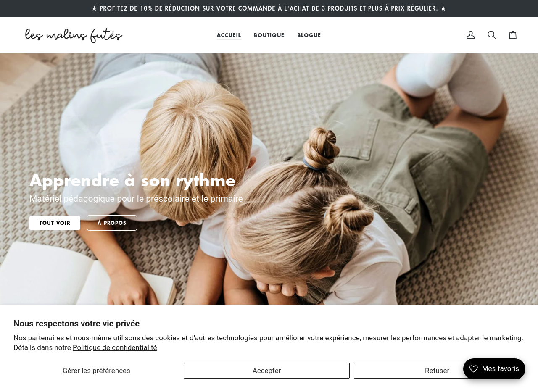Screen dimensions: 538x392
Task: Open Gérer les préférences link
Action: (x=96, y=371)
